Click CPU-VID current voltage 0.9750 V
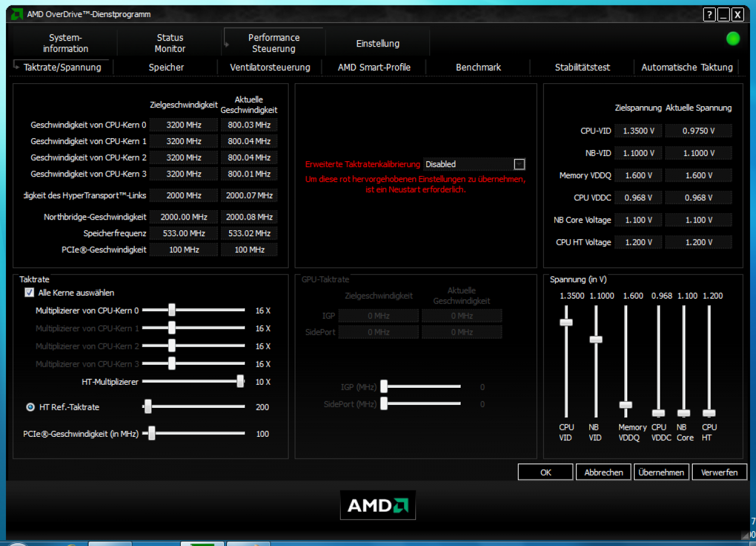 tap(699, 131)
